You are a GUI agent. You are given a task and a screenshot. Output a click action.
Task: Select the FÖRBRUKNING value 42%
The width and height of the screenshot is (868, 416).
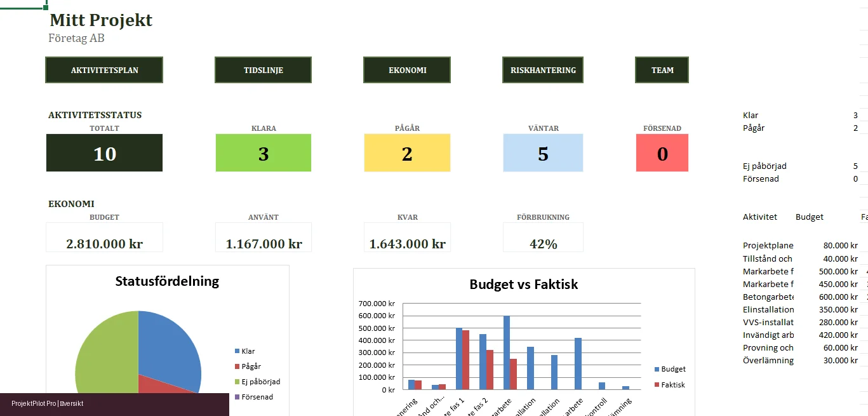(543, 244)
